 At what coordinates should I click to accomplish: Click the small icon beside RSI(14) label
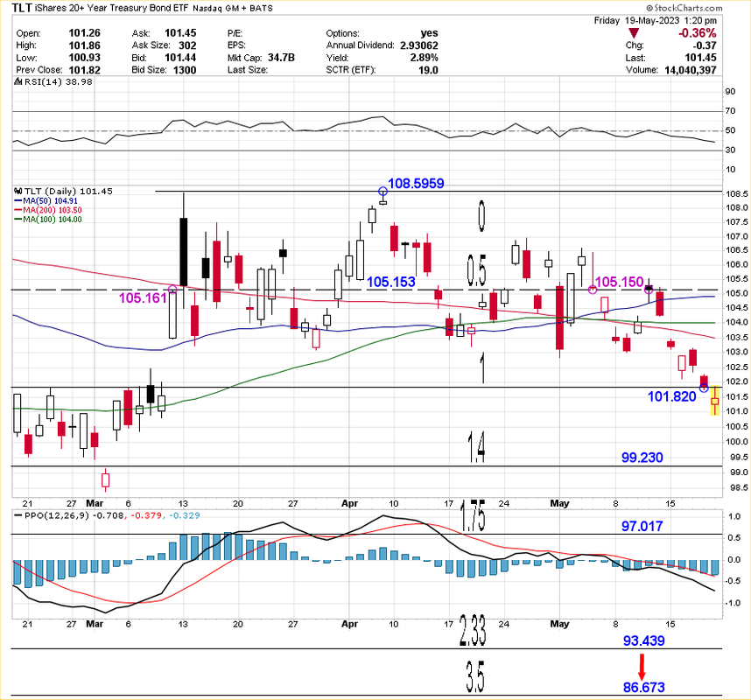tap(18, 82)
